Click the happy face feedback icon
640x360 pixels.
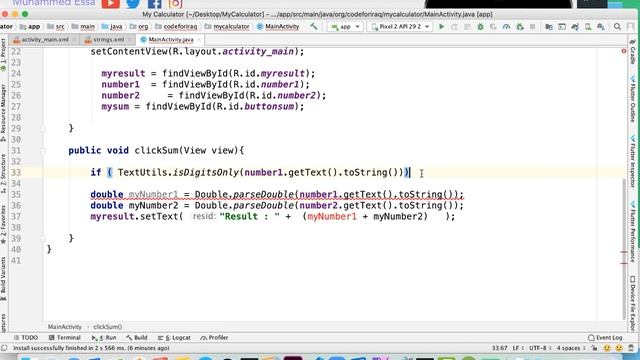pos(607,348)
